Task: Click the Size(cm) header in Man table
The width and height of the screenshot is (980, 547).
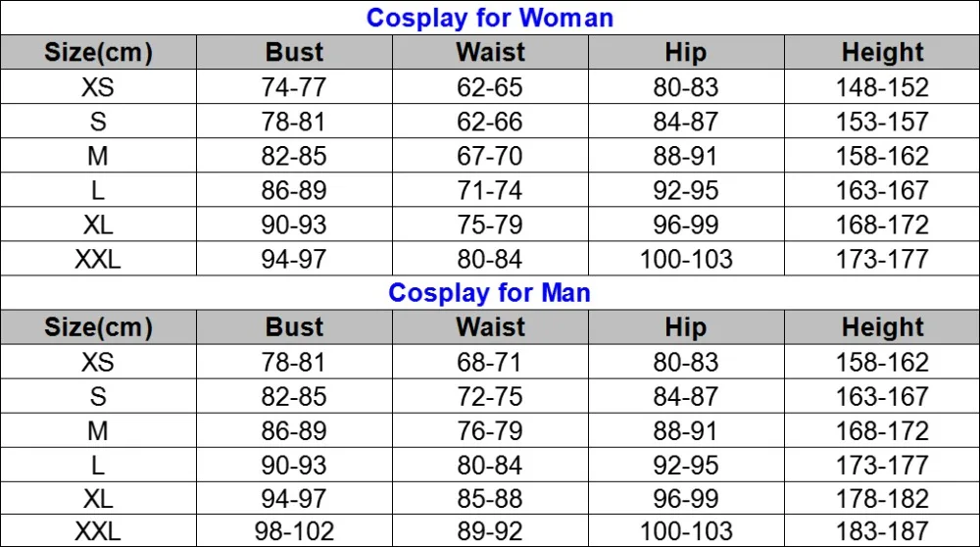Action: (98, 327)
